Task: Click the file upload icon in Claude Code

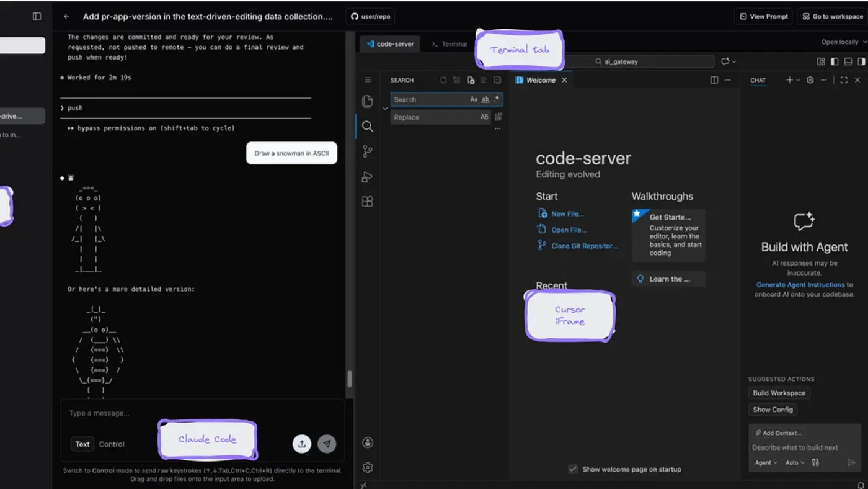Action: pyautogui.click(x=302, y=444)
